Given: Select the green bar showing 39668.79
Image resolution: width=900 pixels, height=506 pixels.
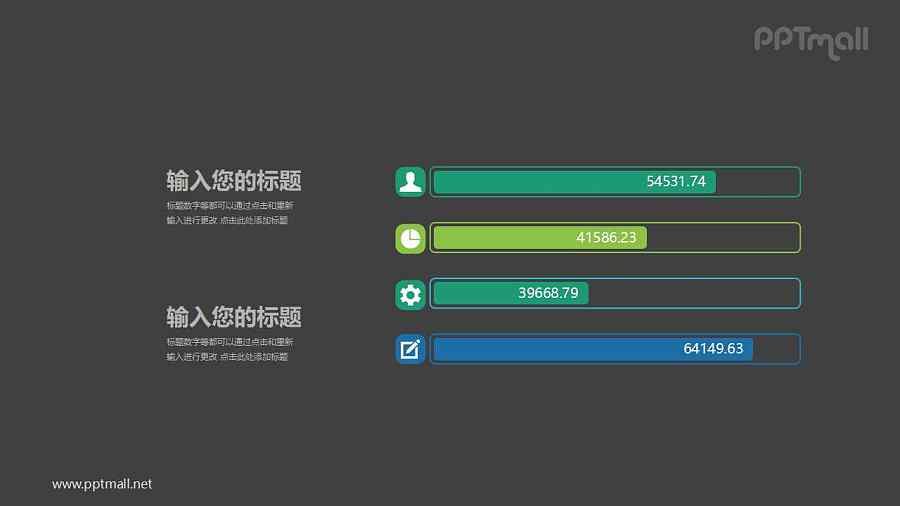Looking at the screenshot, I should click(x=511, y=293).
